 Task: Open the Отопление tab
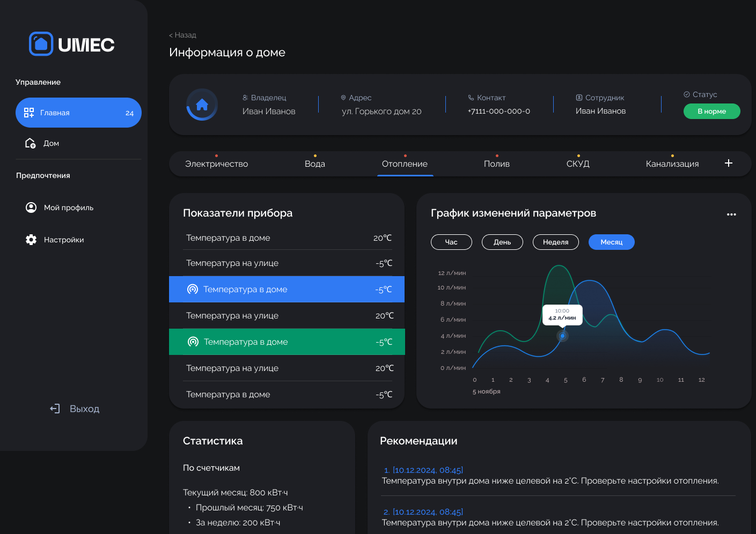click(405, 164)
